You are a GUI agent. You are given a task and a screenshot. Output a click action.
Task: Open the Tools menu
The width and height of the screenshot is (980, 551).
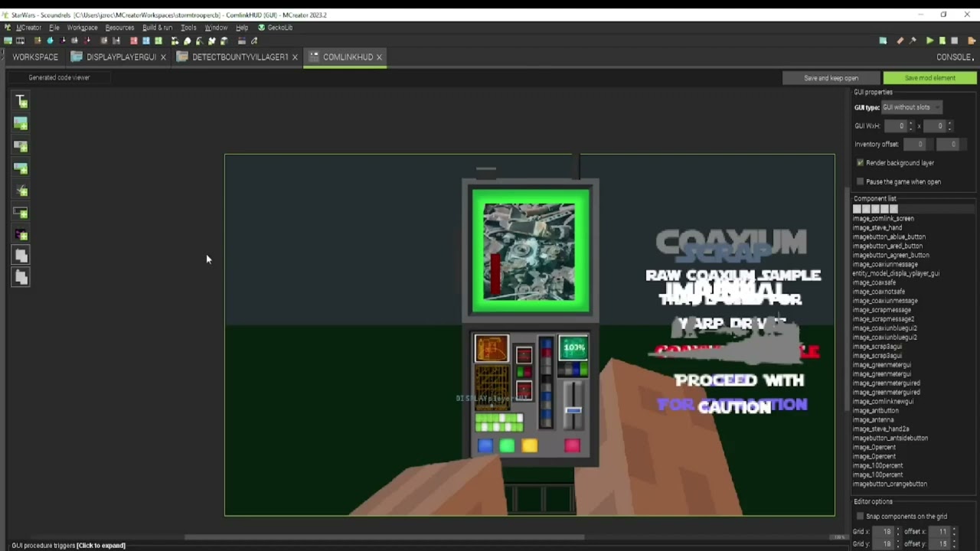[188, 28]
